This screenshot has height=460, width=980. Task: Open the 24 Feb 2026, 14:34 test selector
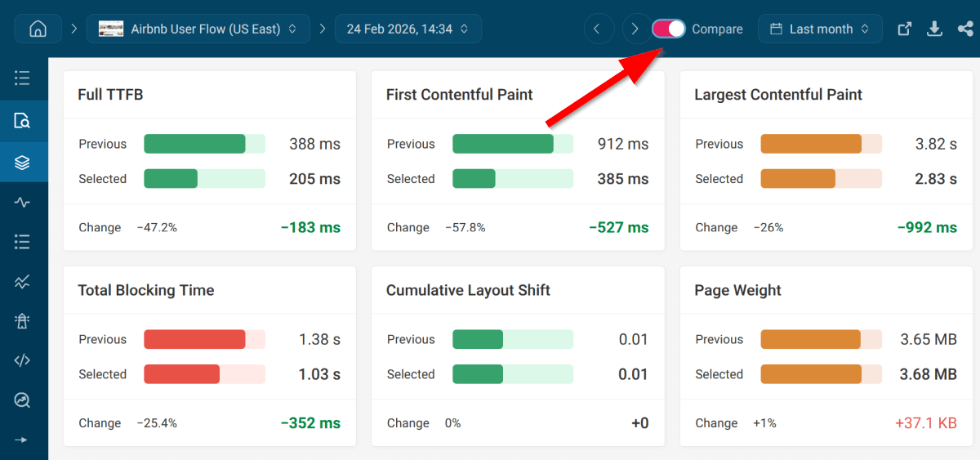[x=408, y=29]
